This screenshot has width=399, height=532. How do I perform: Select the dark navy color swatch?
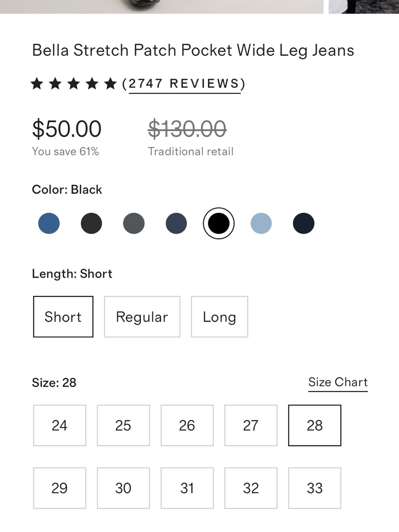click(x=304, y=223)
